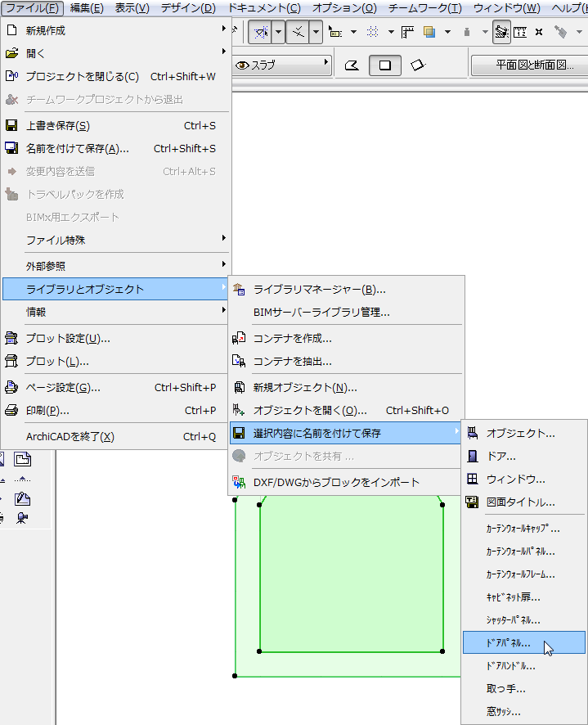This screenshot has width=588, height=725.
Task: Open the チームワーク(T) menu
Action: click(x=424, y=8)
